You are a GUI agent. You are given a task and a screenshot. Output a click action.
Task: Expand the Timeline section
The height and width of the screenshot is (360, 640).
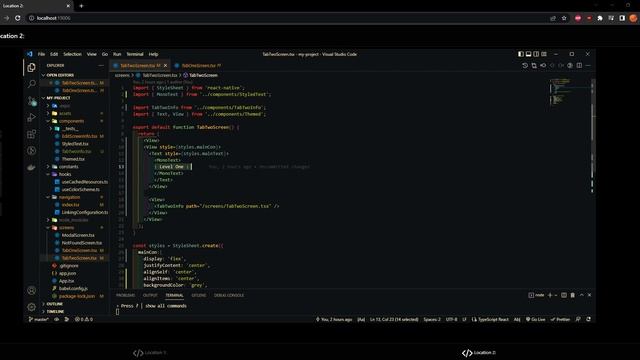[x=55, y=311]
